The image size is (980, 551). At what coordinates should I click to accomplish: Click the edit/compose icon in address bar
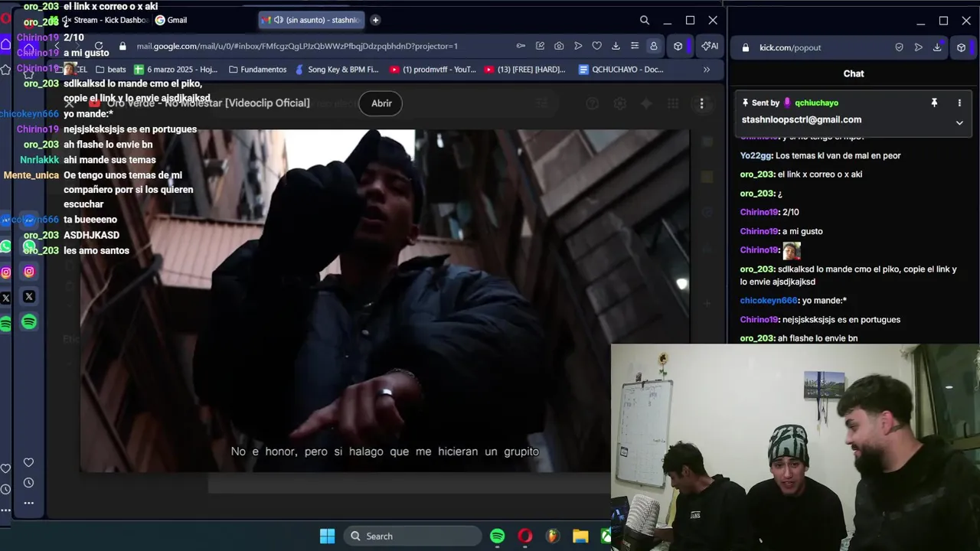540,46
